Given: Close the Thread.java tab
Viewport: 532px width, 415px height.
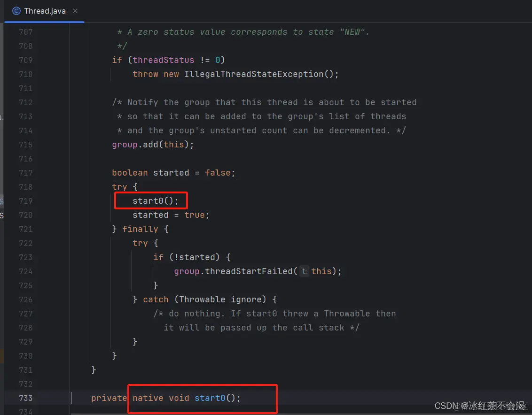Looking at the screenshot, I should [x=75, y=11].
